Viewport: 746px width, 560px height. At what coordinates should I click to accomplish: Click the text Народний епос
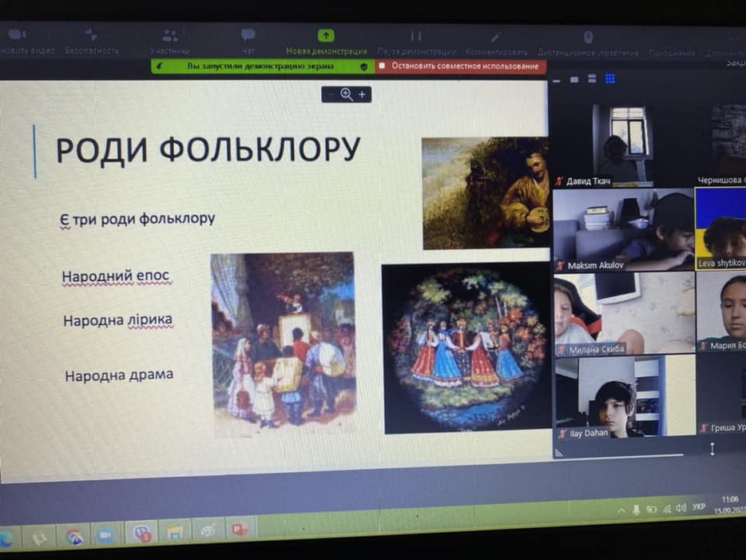(x=116, y=276)
